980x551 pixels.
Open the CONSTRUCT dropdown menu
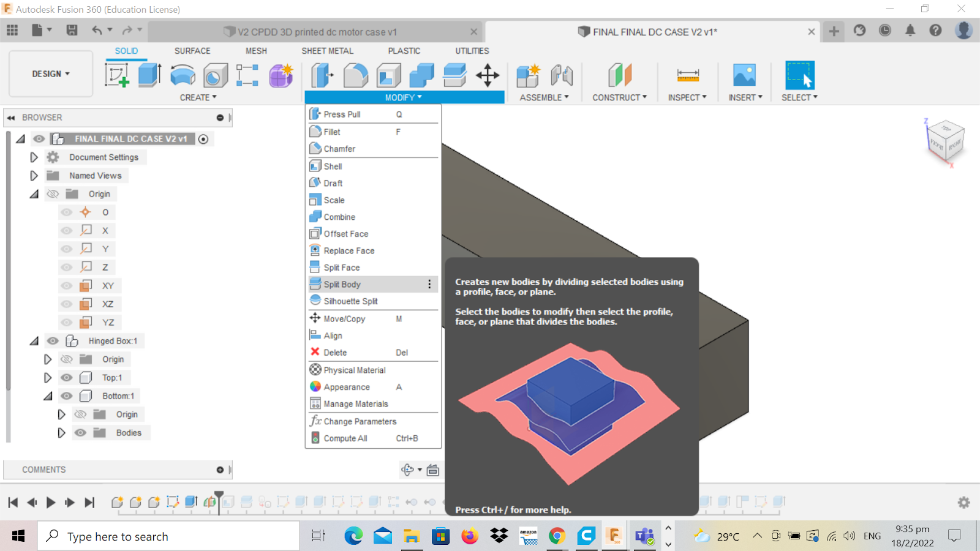tap(619, 97)
